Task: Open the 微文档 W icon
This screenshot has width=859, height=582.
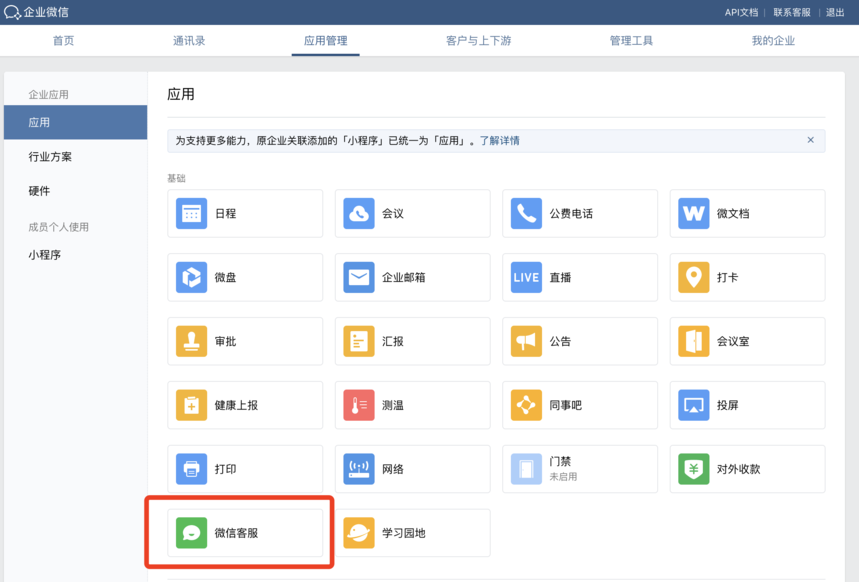Action: 694,213
